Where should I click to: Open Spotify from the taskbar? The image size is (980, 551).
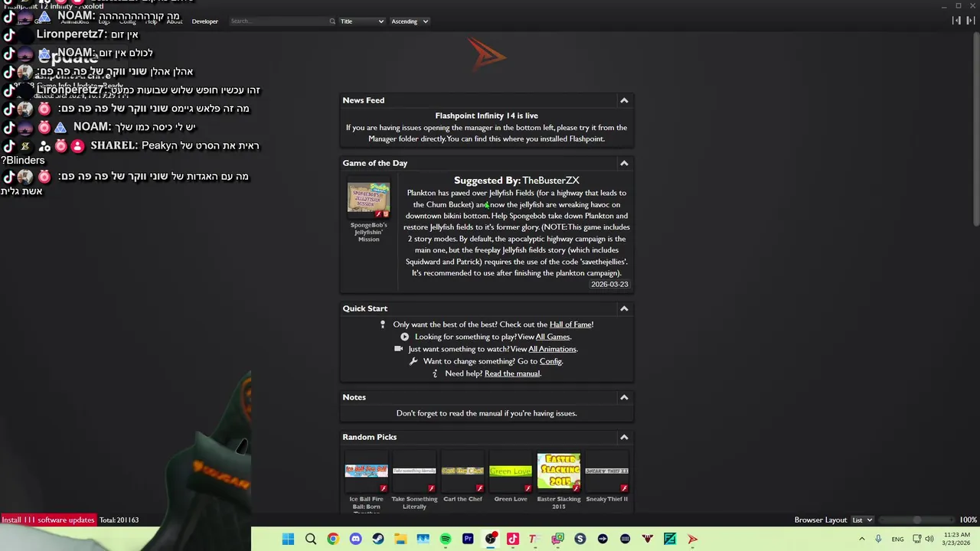pos(446,539)
